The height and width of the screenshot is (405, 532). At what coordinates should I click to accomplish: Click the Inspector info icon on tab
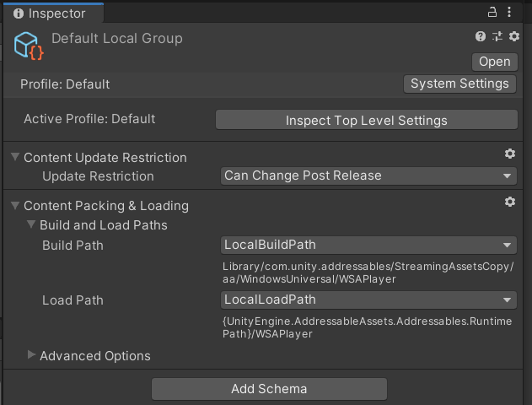[19, 13]
